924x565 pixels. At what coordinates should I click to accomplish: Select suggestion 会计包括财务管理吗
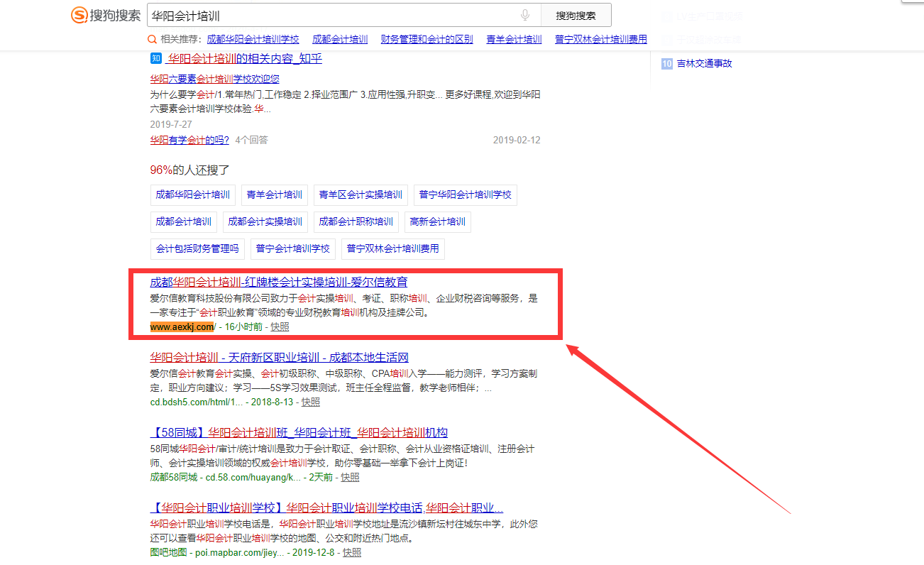[x=197, y=248]
